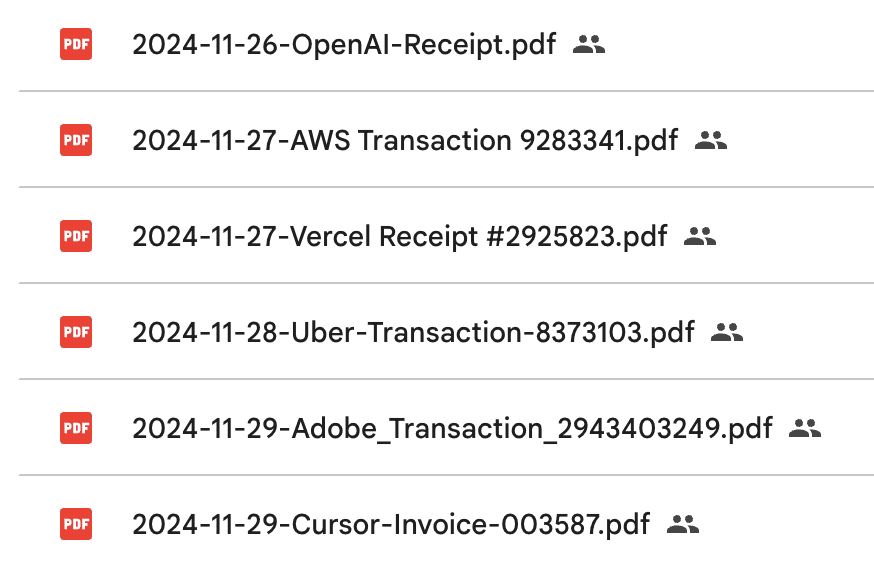Open 2024-11-29-Adobe_Transaction_2943403249.pdf

[452, 429]
